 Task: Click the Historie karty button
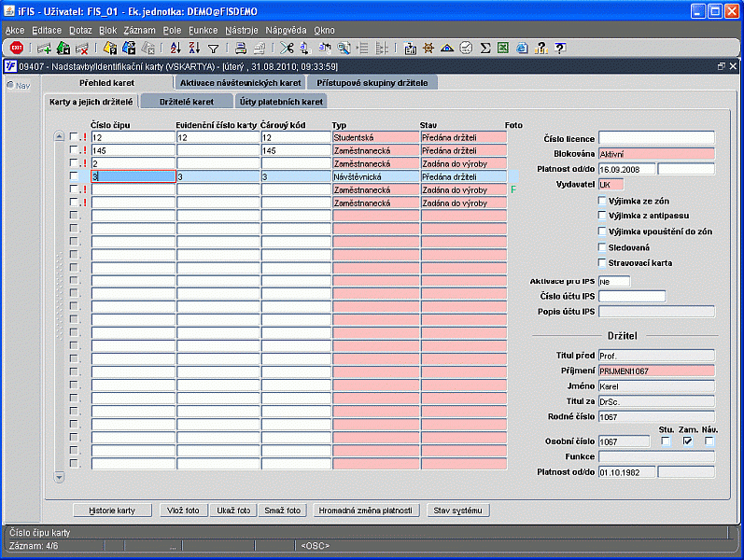tap(112, 511)
